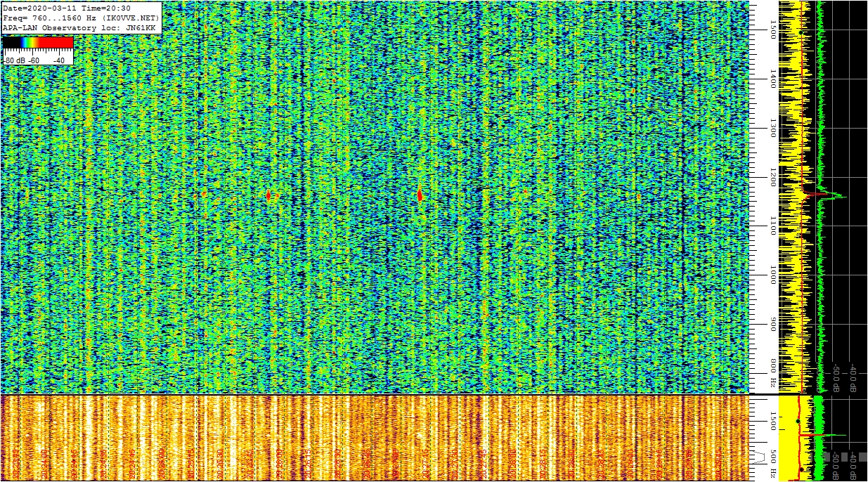
Task: Click the -80 dB legend label
Action: (x=14, y=61)
